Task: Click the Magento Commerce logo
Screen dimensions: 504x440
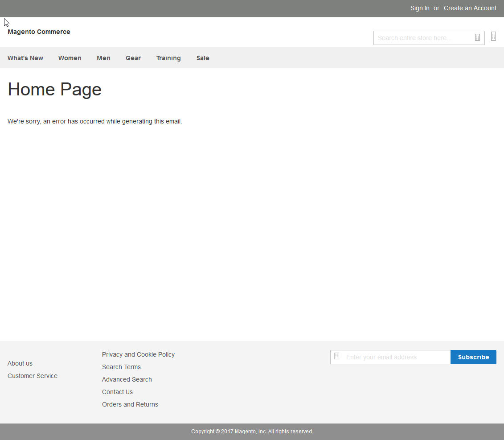Action: click(39, 32)
